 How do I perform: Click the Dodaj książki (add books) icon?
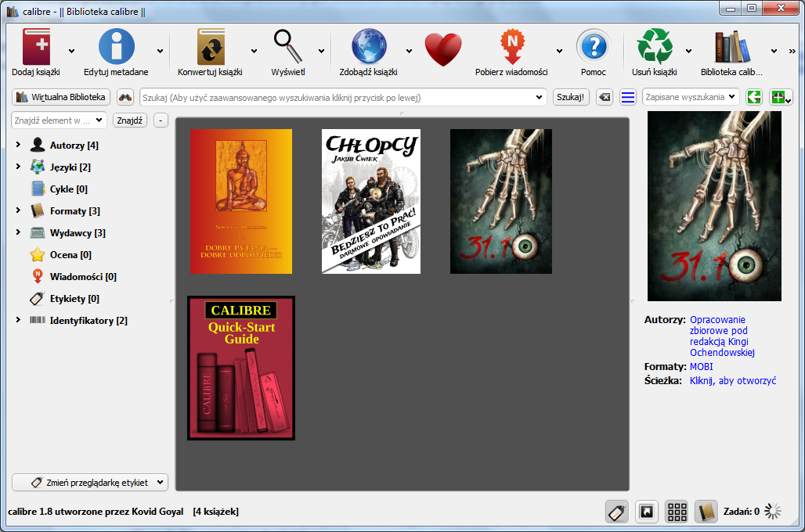click(36, 47)
